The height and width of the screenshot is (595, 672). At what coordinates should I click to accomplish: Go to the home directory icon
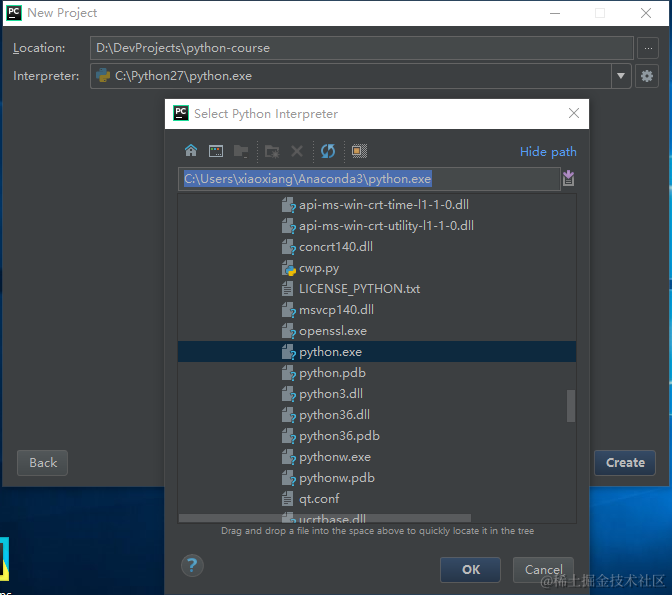click(x=191, y=151)
